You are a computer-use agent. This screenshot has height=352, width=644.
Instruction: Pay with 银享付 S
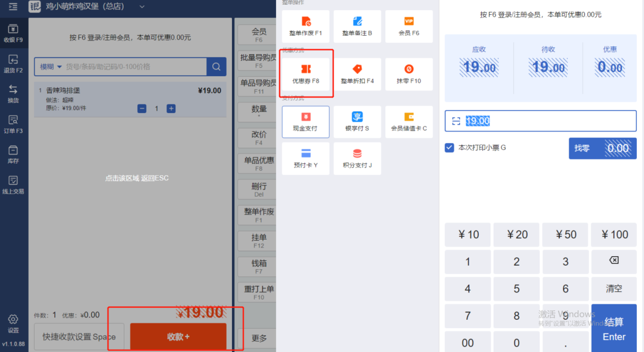(x=357, y=122)
